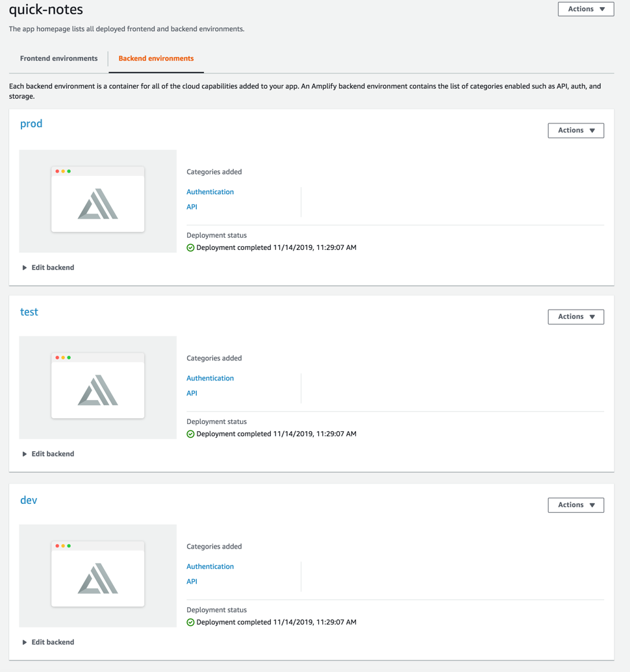Open the prod environment
The image size is (630, 672).
point(31,123)
